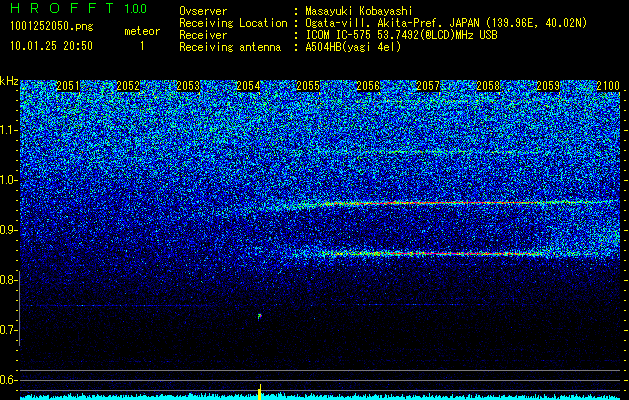Click the antenna value A504HB(yagi 4el)

353,47
